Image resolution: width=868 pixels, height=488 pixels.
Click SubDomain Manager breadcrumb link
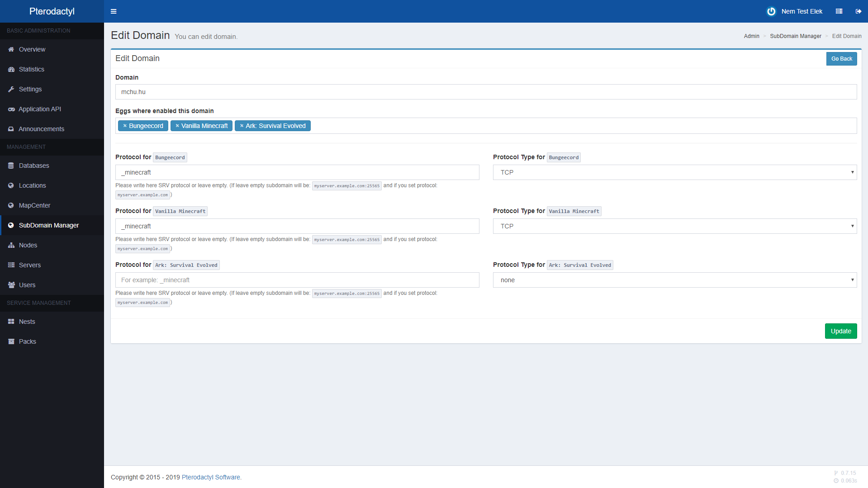(795, 36)
